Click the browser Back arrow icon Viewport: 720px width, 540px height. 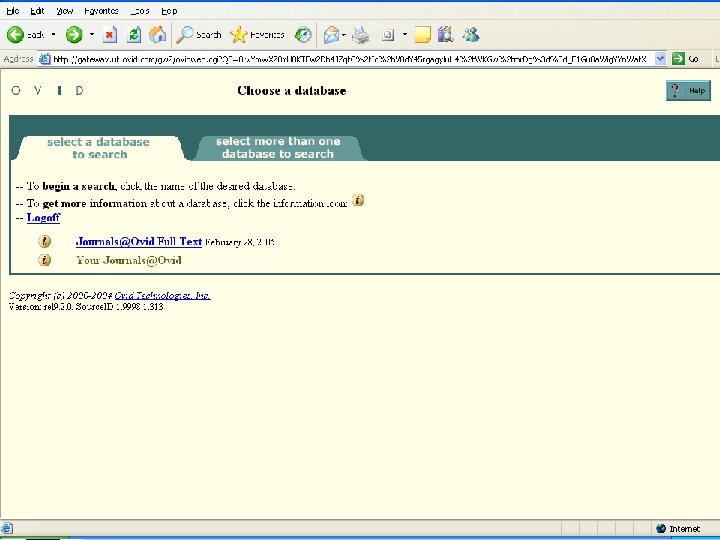pos(15,34)
